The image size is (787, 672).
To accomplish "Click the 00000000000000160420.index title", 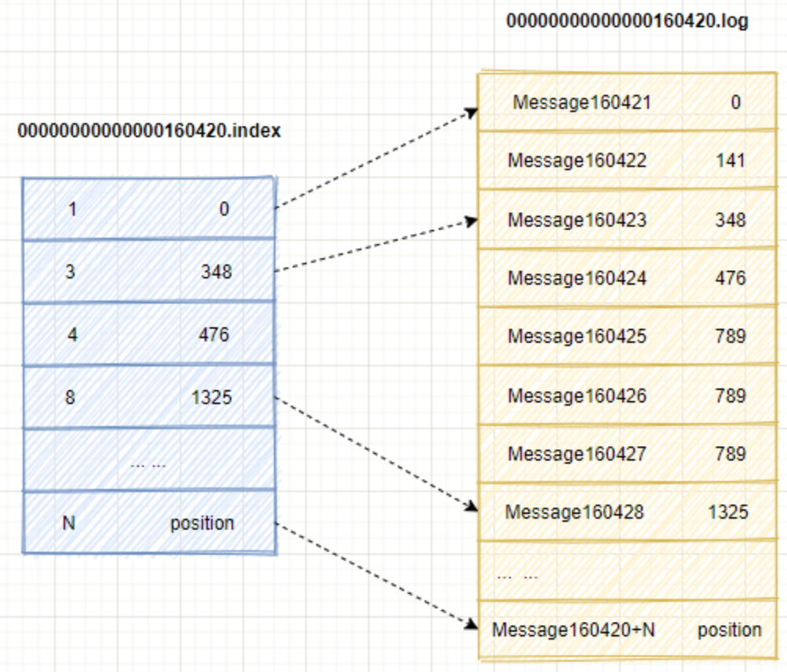I will tap(149, 130).
